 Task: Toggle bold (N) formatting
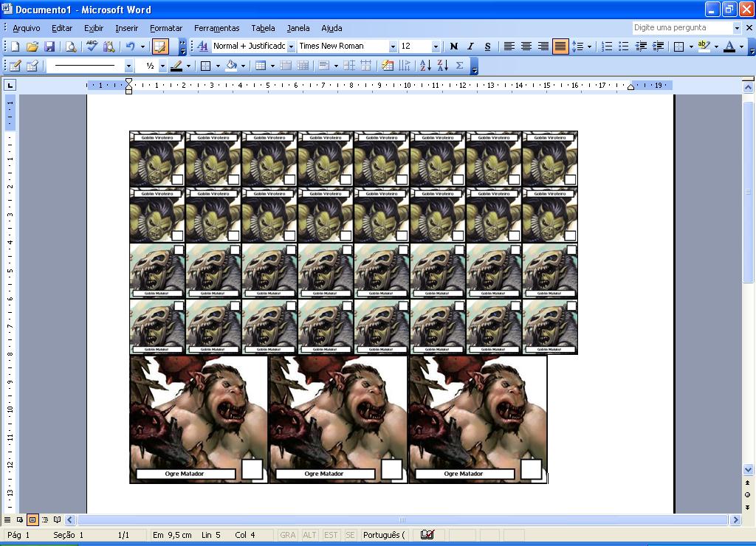pyautogui.click(x=454, y=46)
